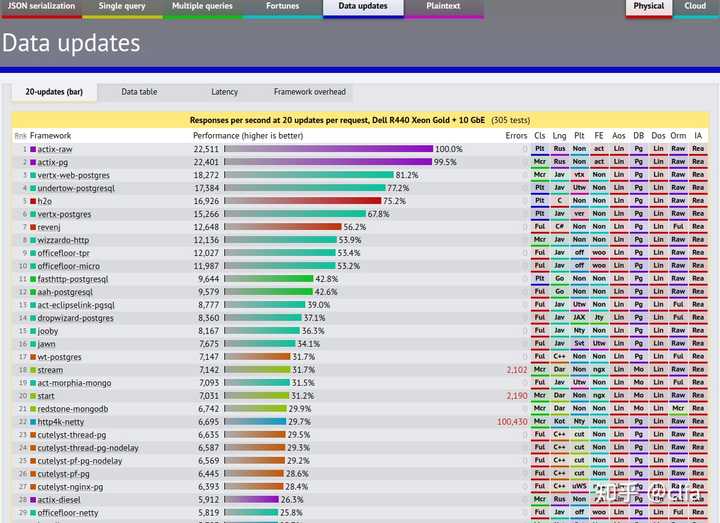Click the Go language tag in fasthttp-postgresql row
Image resolution: width=720 pixels, height=523 pixels.
(559, 279)
